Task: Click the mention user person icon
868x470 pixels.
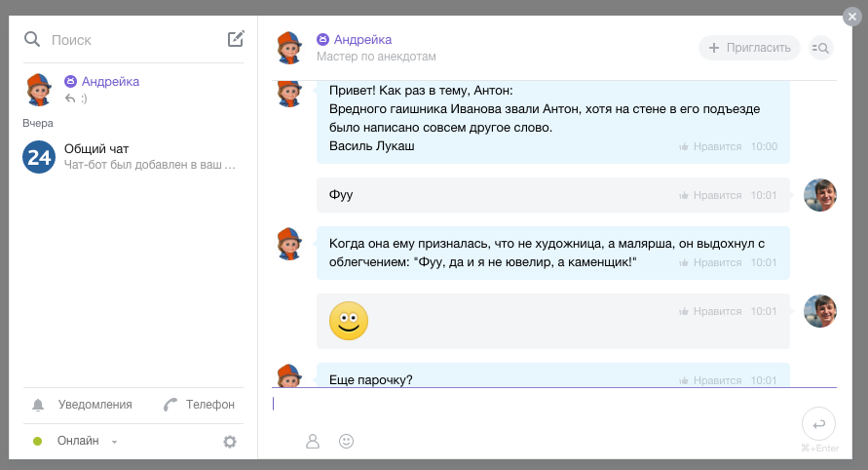Action: click(x=313, y=441)
